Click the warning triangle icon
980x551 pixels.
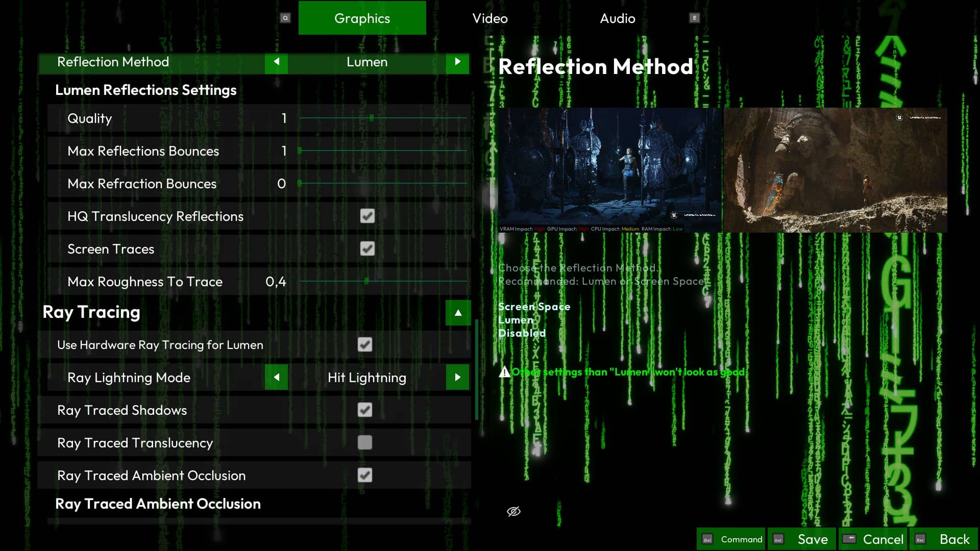point(504,372)
